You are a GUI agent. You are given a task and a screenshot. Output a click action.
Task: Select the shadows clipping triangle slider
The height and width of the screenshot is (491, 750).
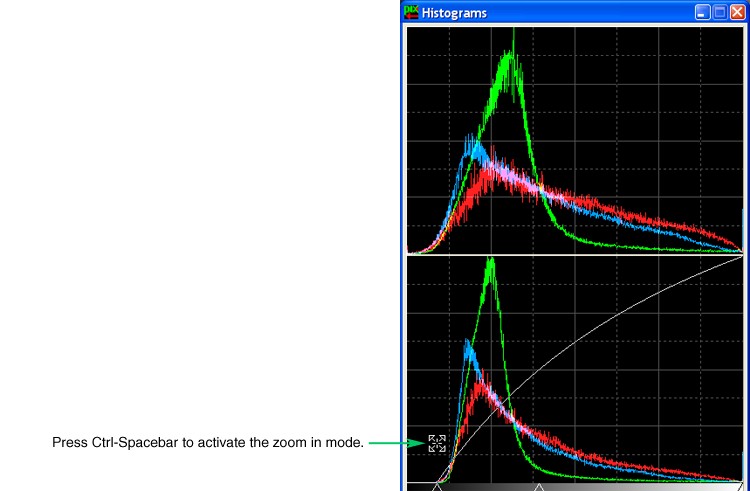(437, 487)
